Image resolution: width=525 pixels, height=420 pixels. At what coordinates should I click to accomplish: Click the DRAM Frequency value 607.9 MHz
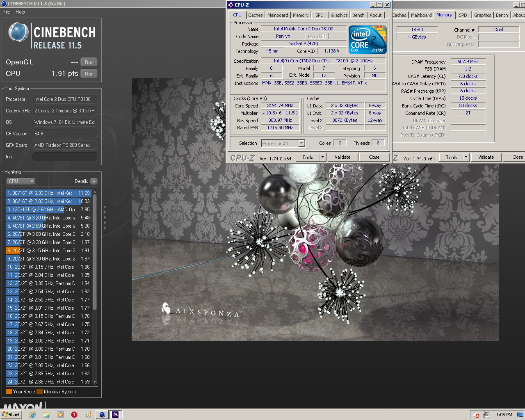point(468,62)
